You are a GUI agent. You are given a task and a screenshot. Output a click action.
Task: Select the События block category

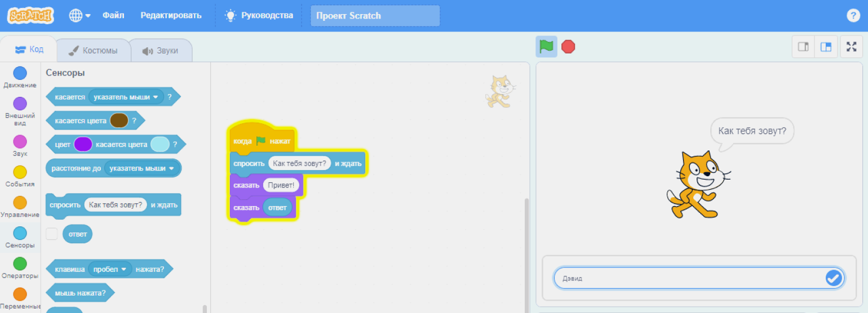(x=20, y=177)
